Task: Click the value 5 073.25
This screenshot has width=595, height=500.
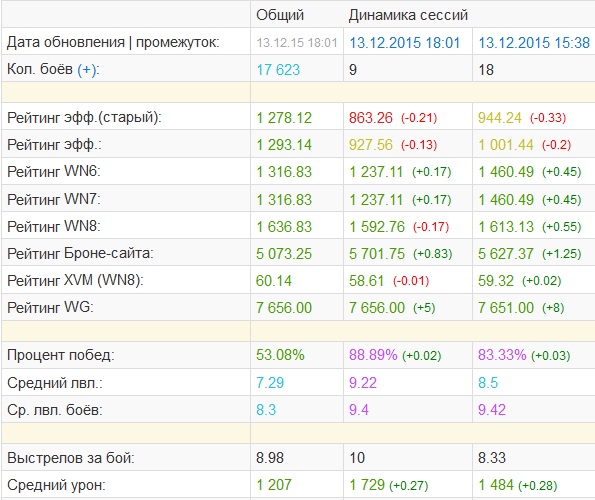Action: pyautogui.click(x=284, y=254)
